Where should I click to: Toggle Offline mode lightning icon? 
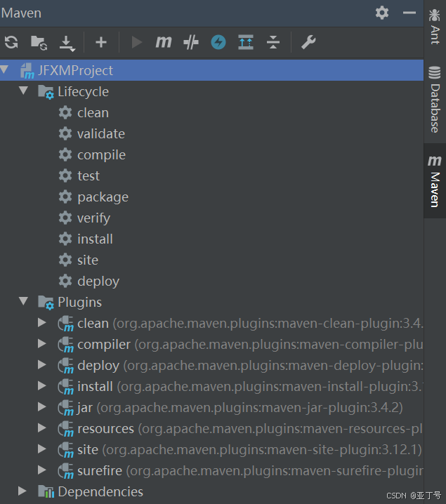218,42
